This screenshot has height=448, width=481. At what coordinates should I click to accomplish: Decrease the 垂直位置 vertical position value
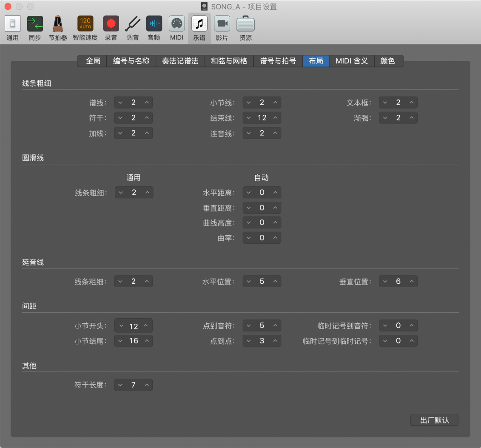point(385,281)
